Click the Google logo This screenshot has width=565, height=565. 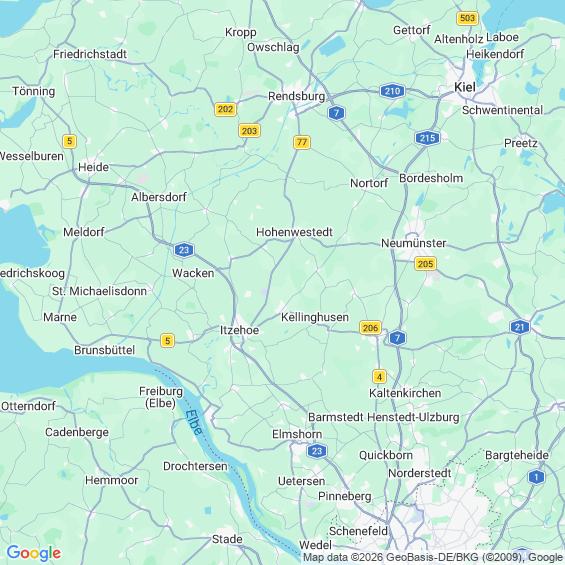coord(34,553)
